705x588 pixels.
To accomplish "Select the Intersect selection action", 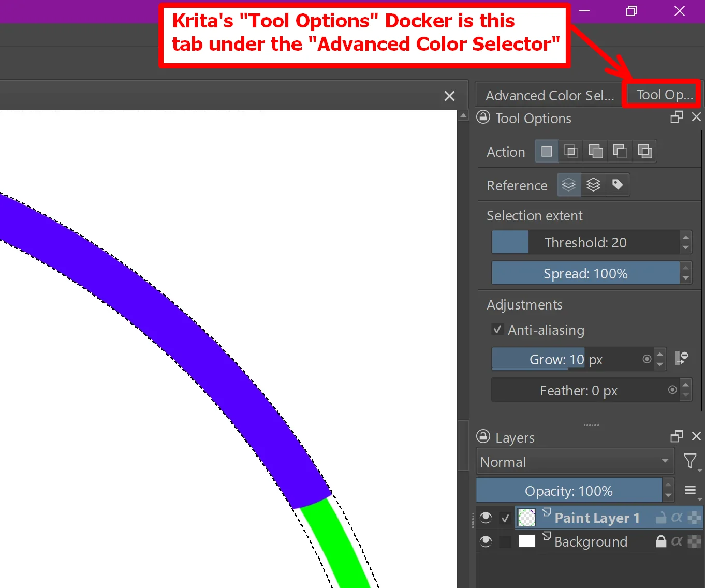I will 571,152.
